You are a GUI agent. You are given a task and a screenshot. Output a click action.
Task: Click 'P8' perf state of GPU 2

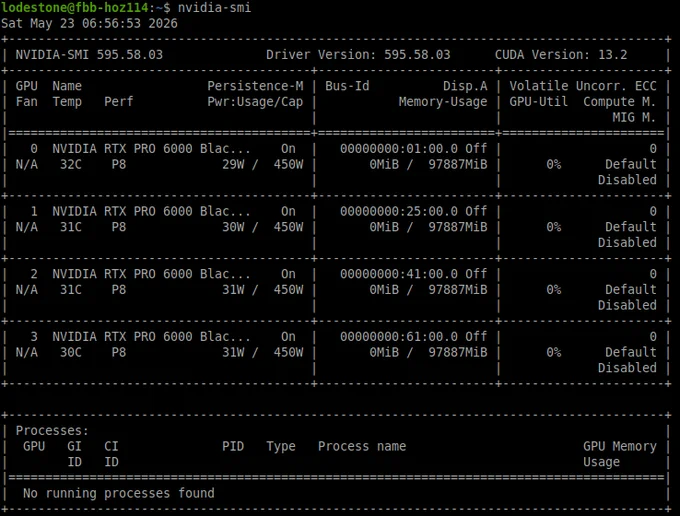(x=119, y=290)
